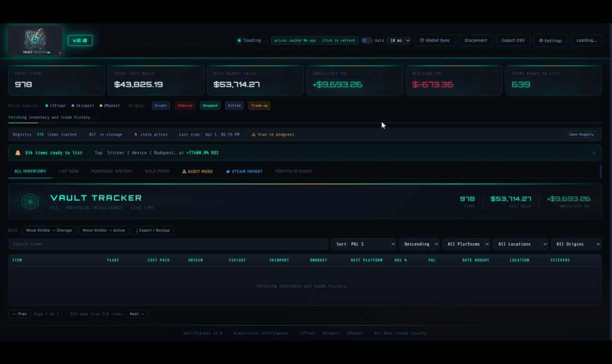Click the vertical scrollbar beside the tabs

(600, 172)
